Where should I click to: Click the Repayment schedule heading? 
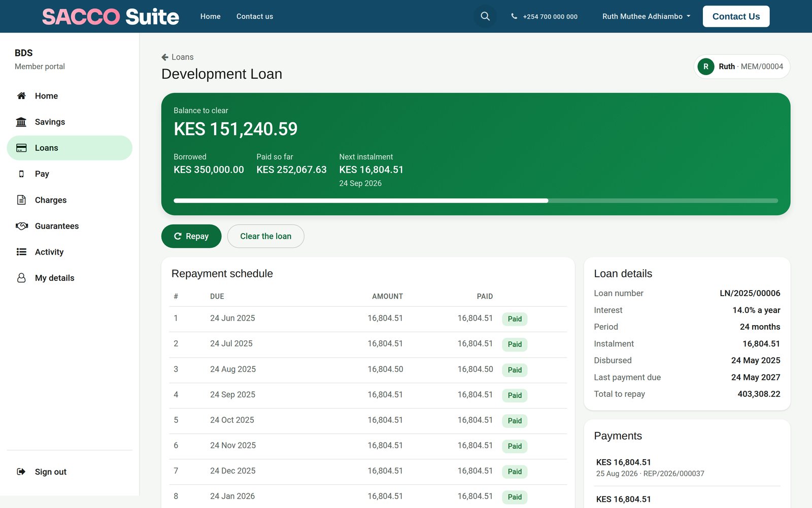tap(222, 273)
